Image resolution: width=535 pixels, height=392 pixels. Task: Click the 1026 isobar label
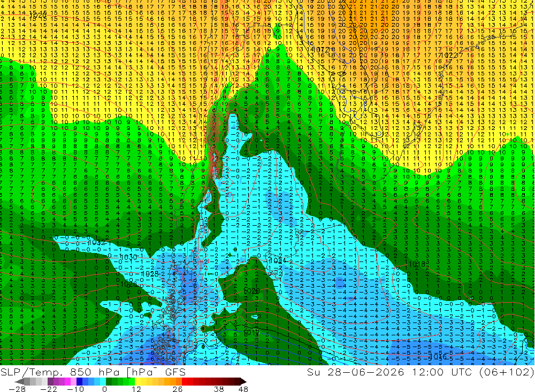coord(128,284)
